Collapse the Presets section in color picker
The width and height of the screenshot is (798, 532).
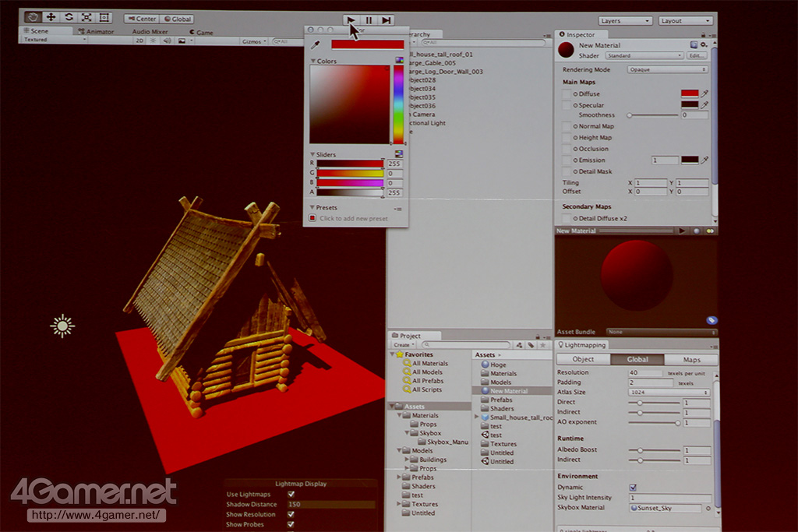(312, 207)
